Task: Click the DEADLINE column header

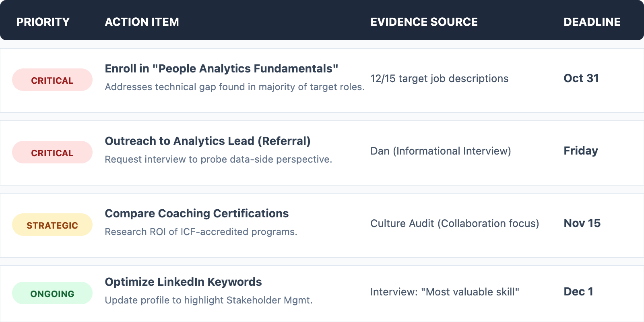Action: 592,22
